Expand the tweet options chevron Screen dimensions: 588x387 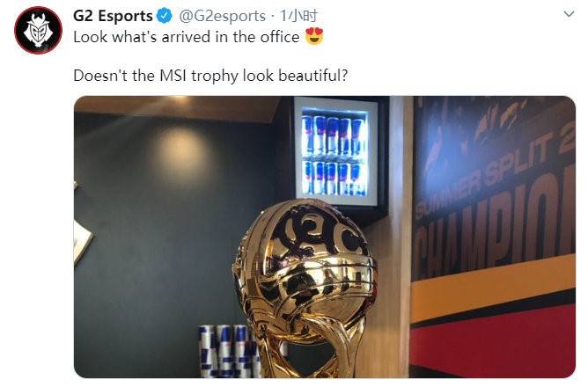pyautogui.click(x=569, y=14)
